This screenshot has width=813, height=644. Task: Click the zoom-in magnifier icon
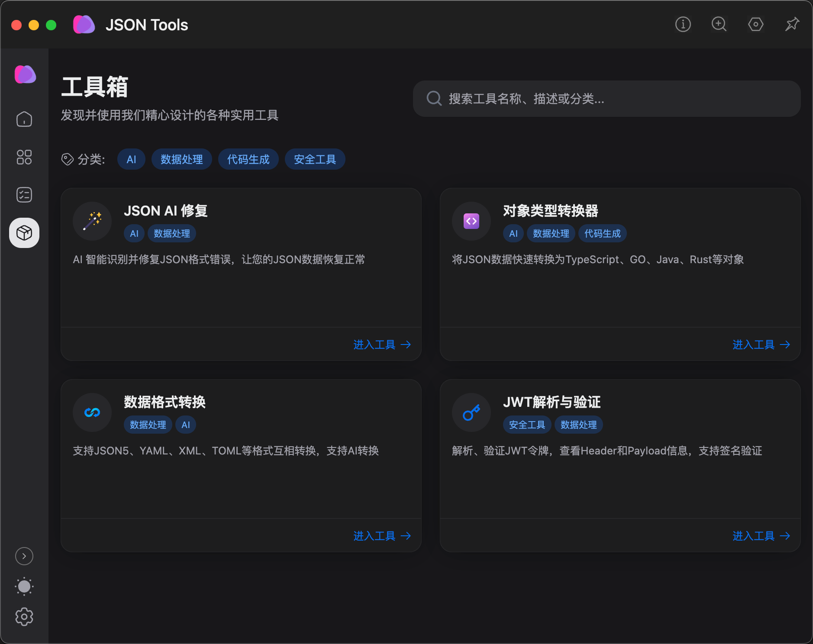719,24
